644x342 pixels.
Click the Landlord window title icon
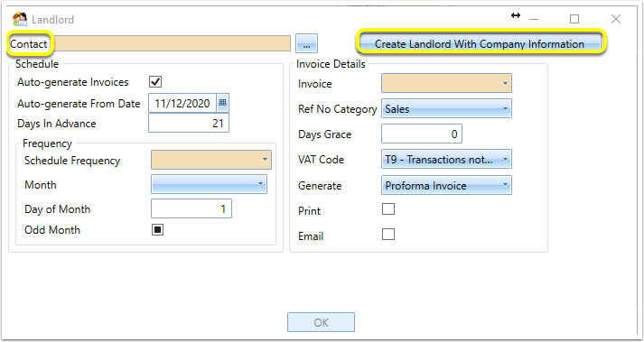pos(20,19)
